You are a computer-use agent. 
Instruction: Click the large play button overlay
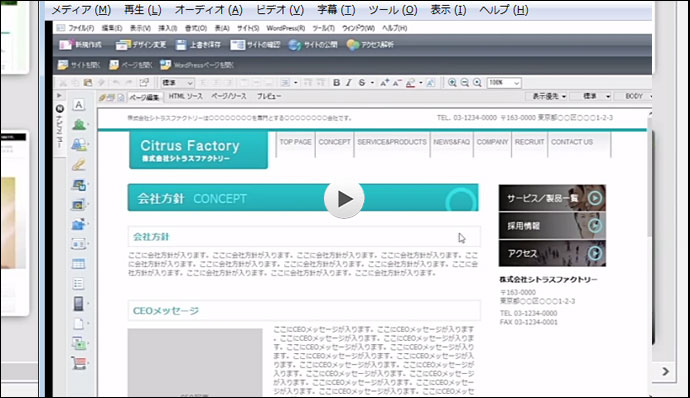pos(344,199)
